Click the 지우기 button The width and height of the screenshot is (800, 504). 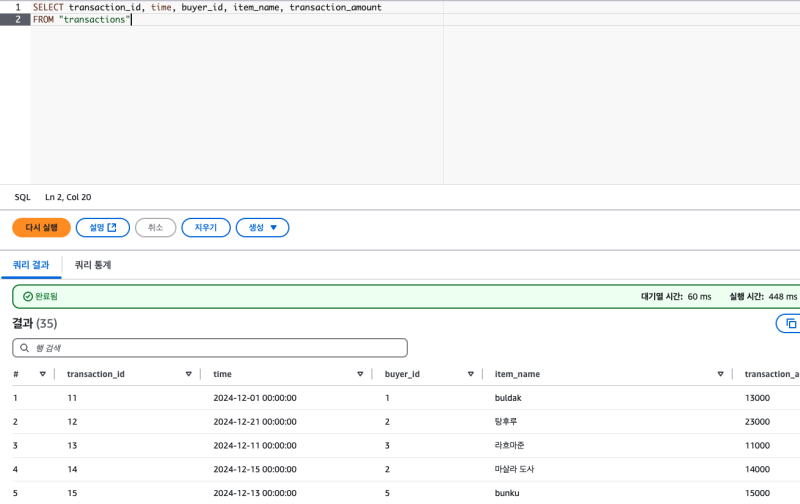click(206, 228)
